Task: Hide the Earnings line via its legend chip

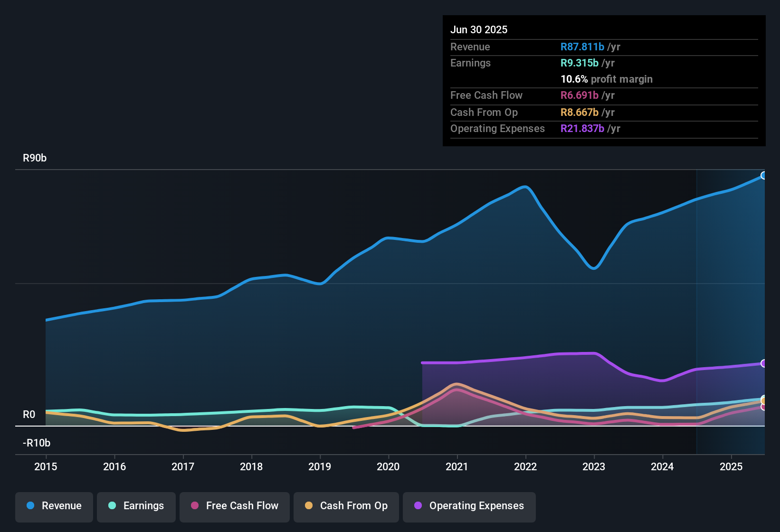Action: (x=136, y=506)
